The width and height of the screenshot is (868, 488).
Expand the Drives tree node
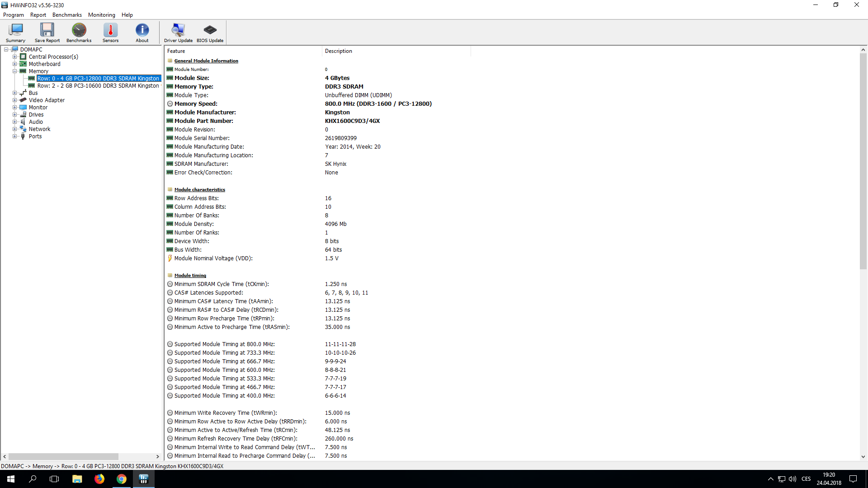(x=15, y=115)
